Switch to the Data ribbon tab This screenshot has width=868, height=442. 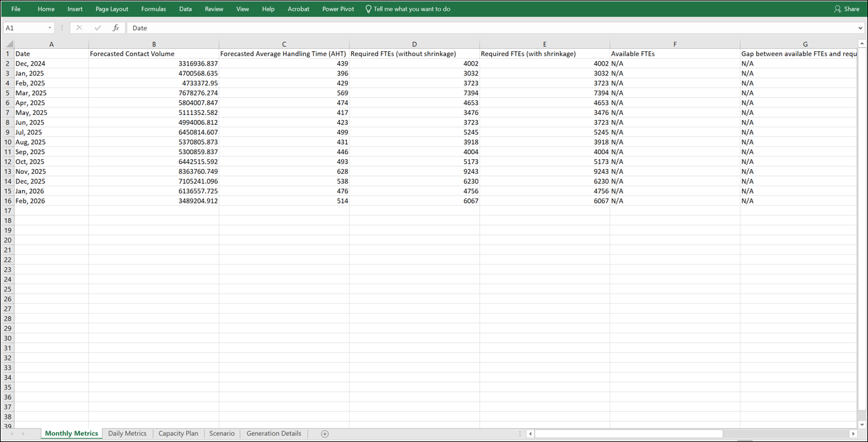tap(185, 9)
